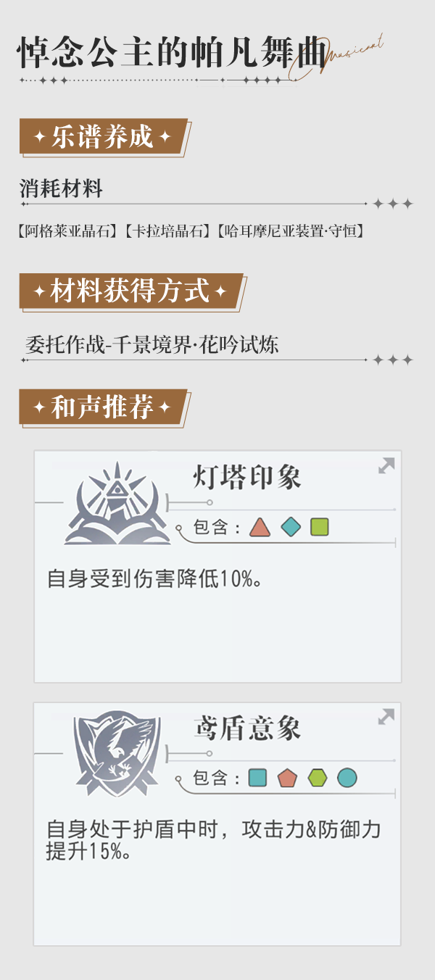Select the red pentagon note in 鸢盾意象
Screen dimensions: 435x980
pos(287,778)
